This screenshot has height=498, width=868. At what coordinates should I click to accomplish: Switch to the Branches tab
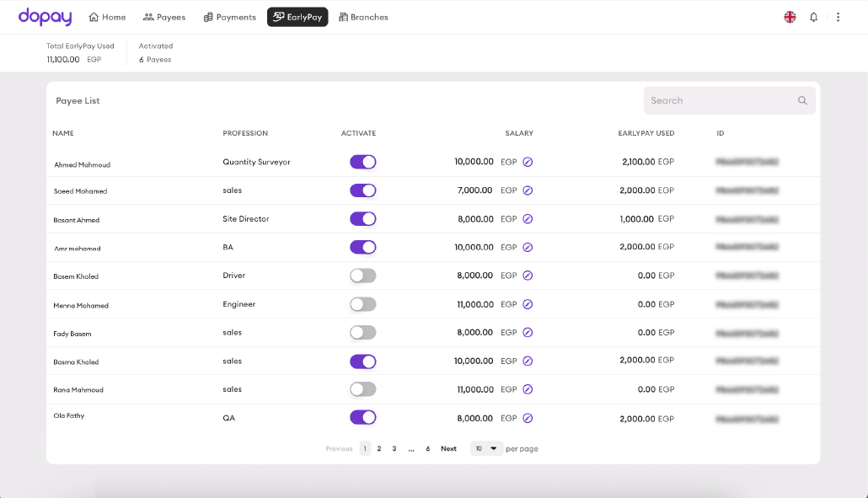363,17
